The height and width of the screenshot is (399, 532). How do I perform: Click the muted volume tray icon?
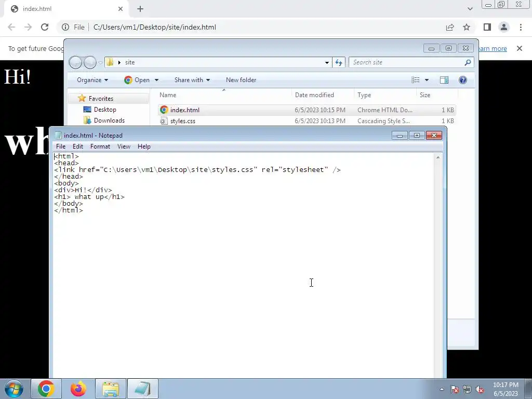pos(480,389)
